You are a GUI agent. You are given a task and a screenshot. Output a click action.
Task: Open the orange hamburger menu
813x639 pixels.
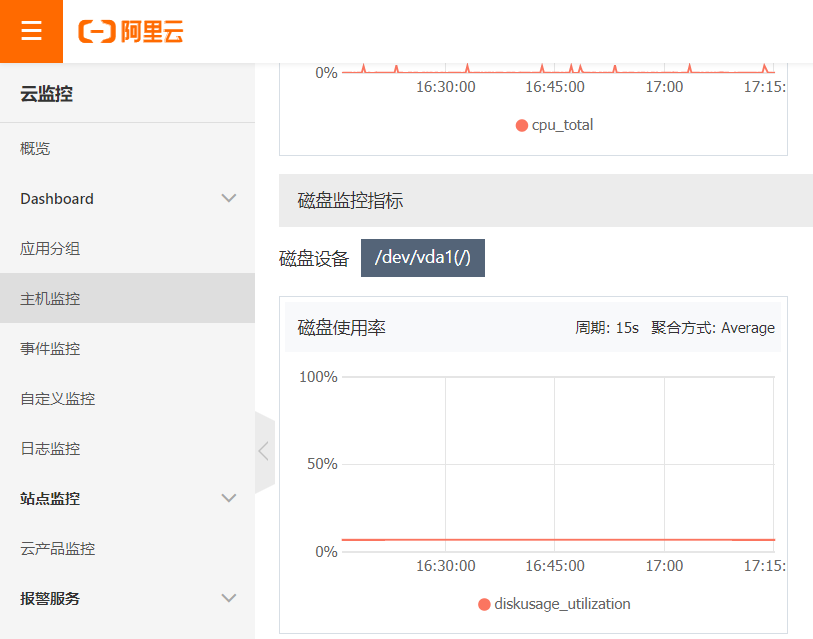31,31
